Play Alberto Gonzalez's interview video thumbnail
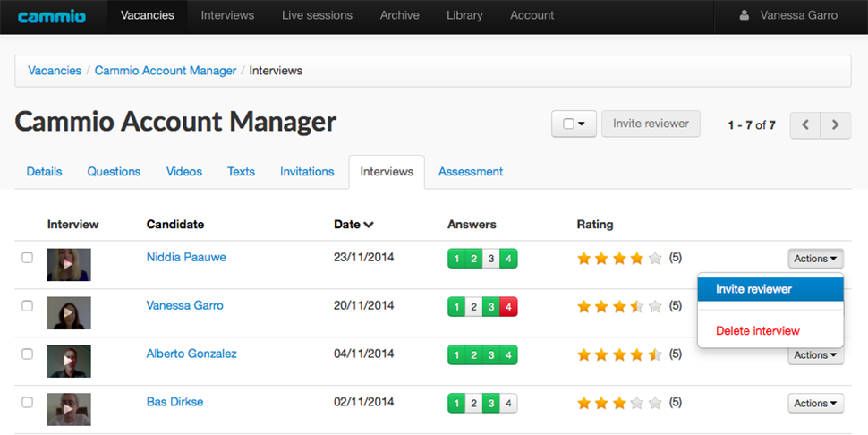The height and width of the screenshot is (435, 868). click(x=69, y=361)
